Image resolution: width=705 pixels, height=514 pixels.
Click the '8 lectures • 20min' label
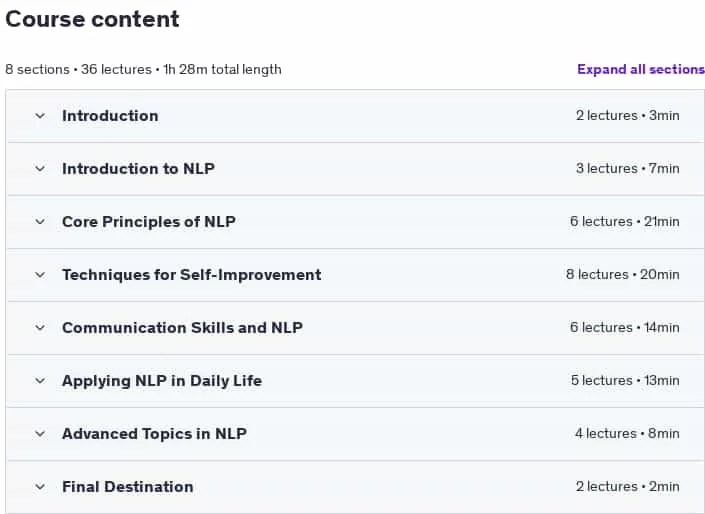click(623, 274)
